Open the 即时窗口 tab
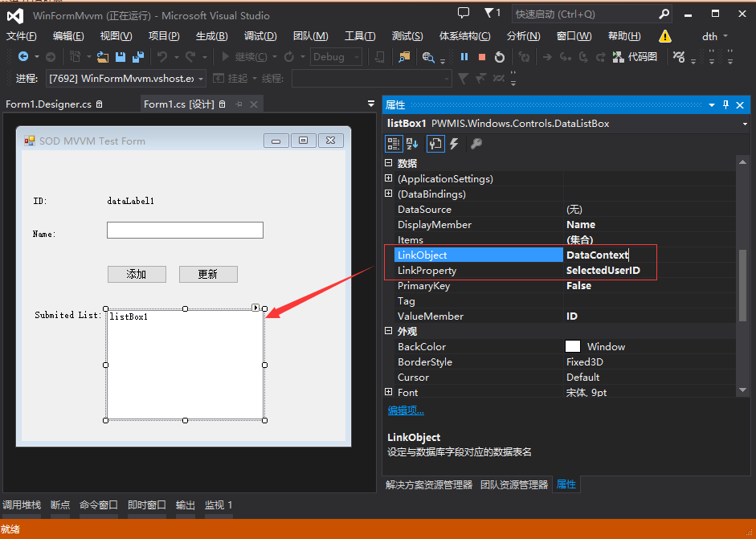This screenshot has height=539, width=756. coord(147,504)
